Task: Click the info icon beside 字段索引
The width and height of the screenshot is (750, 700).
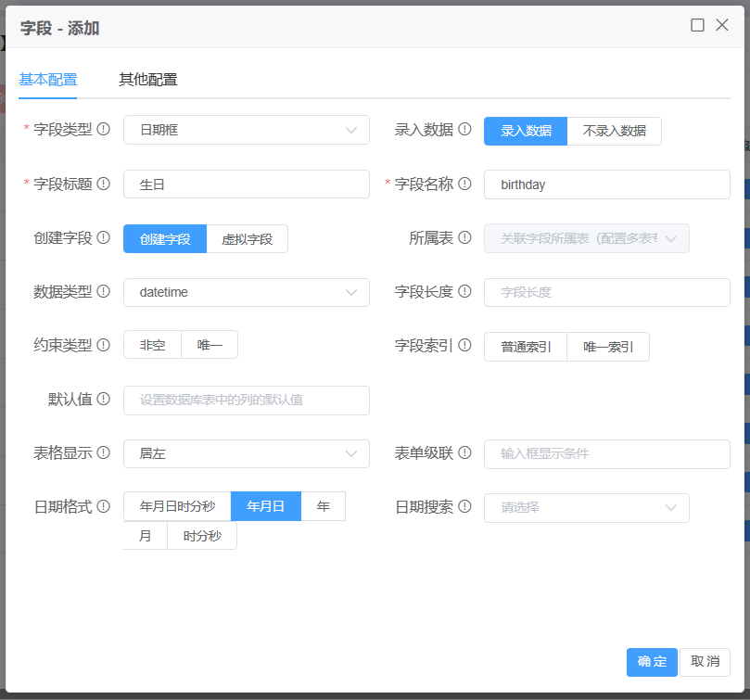Action: click(464, 346)
